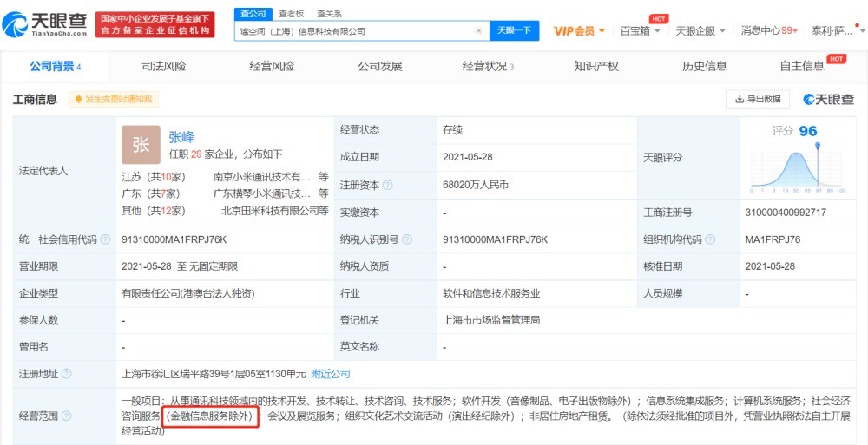Viewport: 868px width, 445px height.
Task: Open the VIP会员 dropdown
Action: click(579, 31)
